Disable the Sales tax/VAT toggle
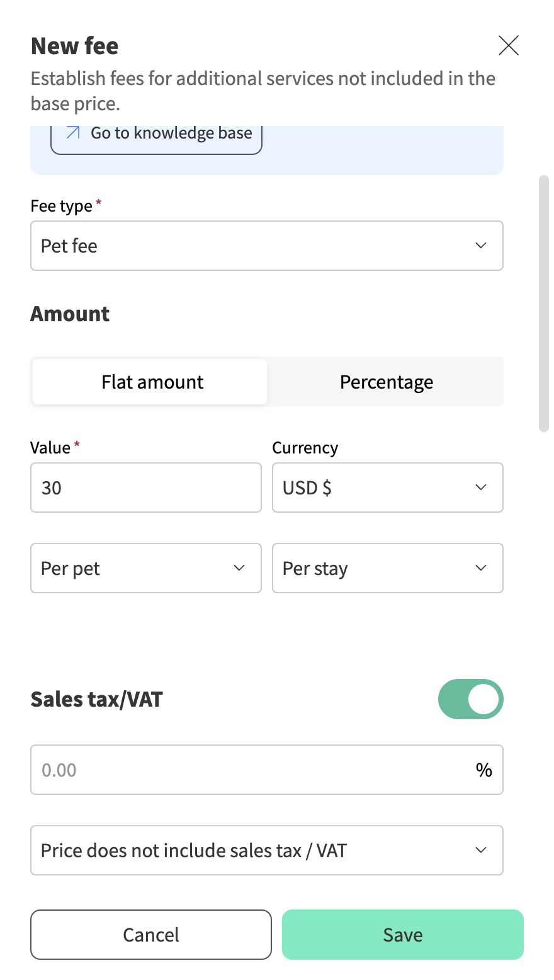 (x=471, y=699)
